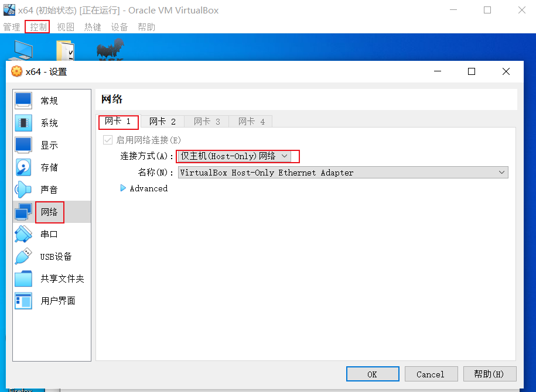Click the orange gear icon in settings title bar
Image resolution: width=536 pixels, height=392 pixels.
17,71
